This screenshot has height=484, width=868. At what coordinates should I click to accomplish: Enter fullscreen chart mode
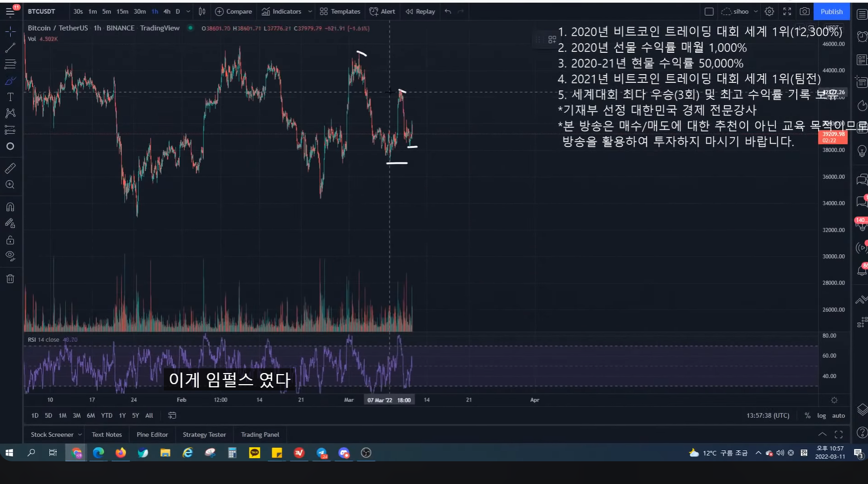pos(787,12)
